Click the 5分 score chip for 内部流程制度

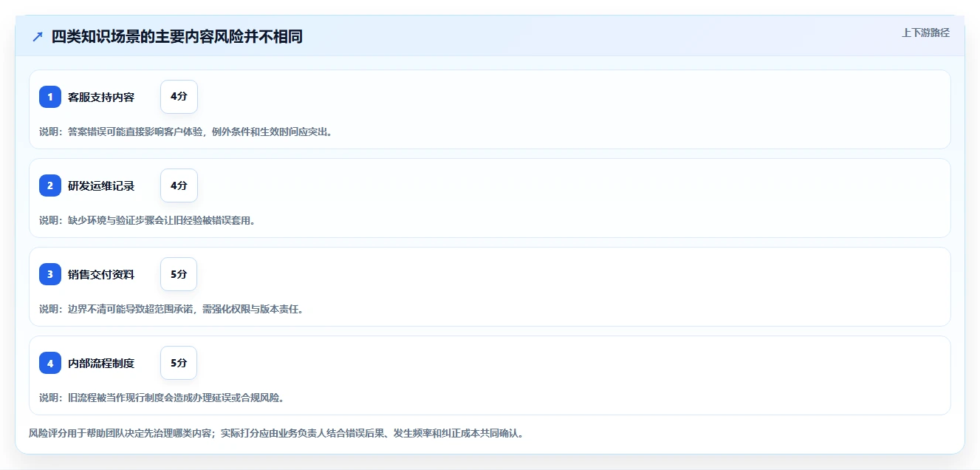coord(179,363)
